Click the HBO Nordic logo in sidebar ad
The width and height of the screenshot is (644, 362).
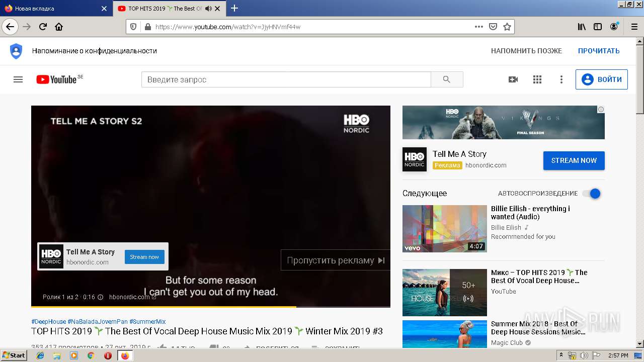pyautogui.click(x=415, y=159)
